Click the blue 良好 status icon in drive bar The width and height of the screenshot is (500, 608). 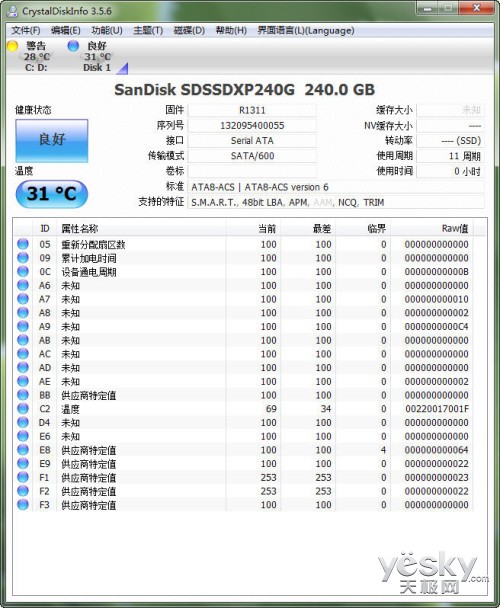click(x=73, y=46)
